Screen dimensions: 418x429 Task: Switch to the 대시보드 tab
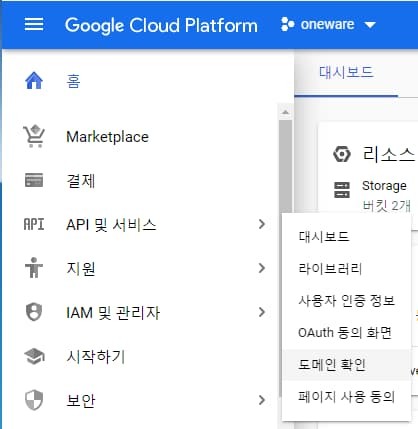[x=346, y=72]
